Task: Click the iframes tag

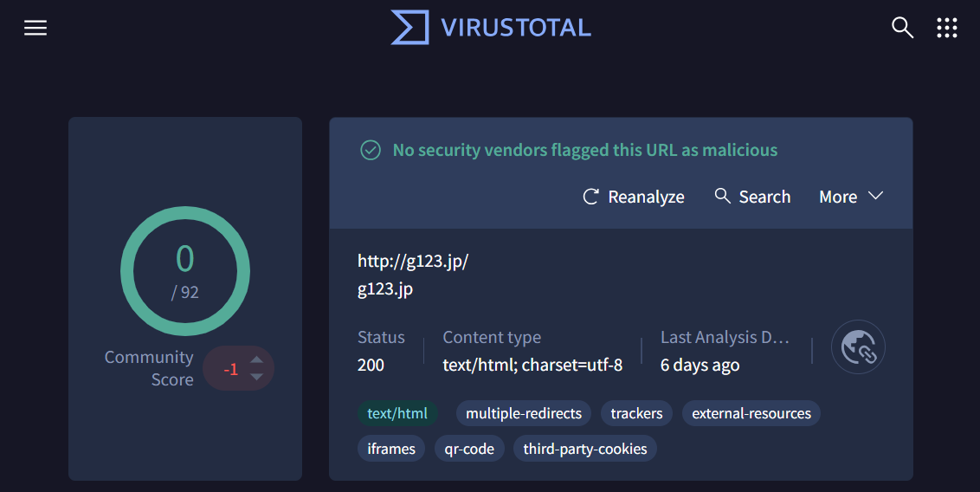Action: (391, 449)
